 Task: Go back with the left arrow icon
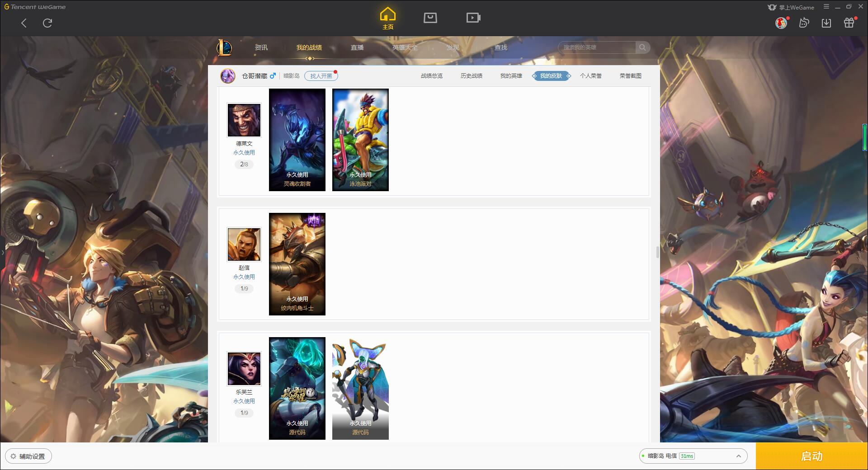pyautogui.click(x=24, y=23)
